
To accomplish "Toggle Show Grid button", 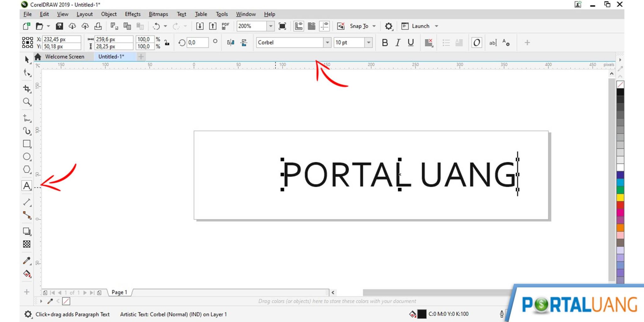I will click(x=312, y=26).
